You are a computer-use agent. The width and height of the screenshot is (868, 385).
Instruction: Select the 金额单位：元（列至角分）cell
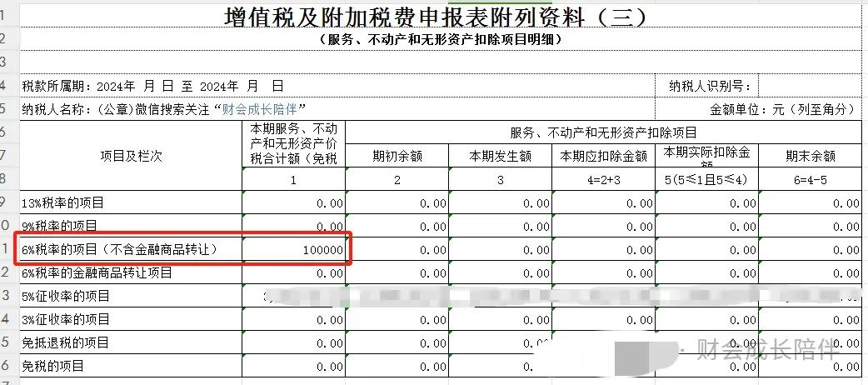tap(759, 109)
